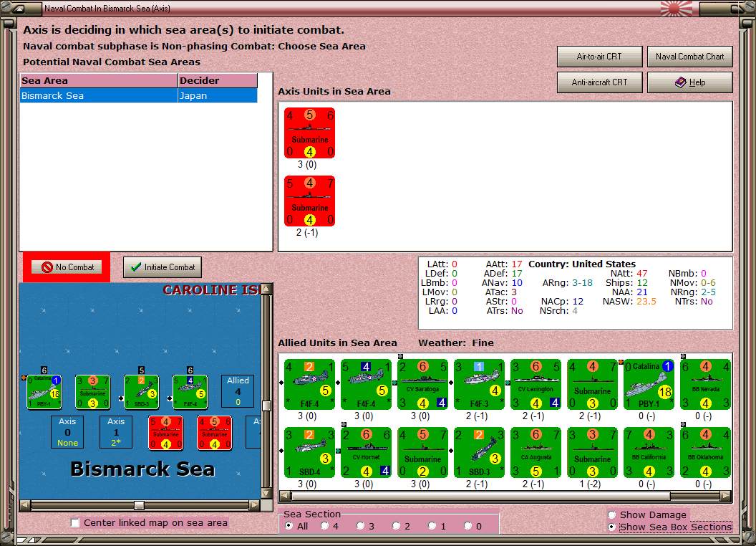Select the BB Oklahoma battleship unit
The image size is (756, 546).
click(705, 452)
